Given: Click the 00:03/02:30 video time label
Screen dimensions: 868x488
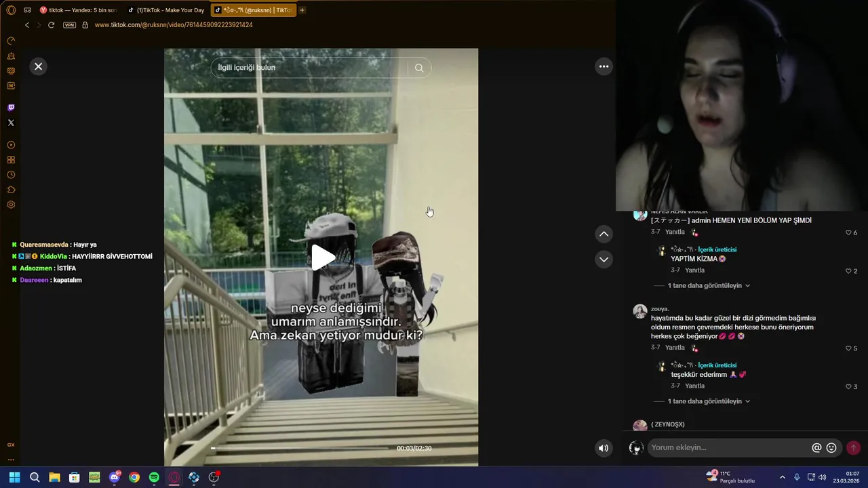Looking at the screenshot, I should (414, 448).
